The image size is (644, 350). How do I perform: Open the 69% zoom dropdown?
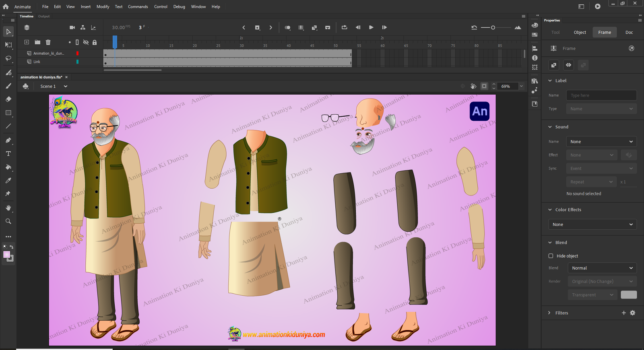pyautogui.click(x=521, y=86)
